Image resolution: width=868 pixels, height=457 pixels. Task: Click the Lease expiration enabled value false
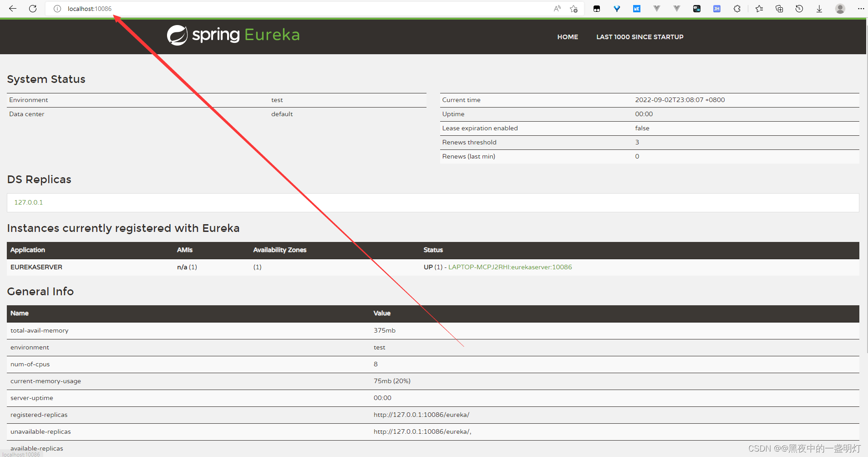point(642,128)
